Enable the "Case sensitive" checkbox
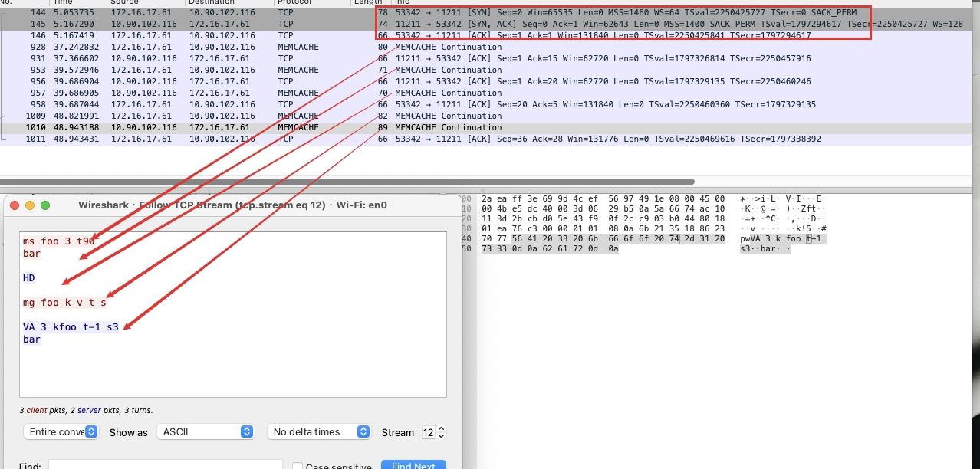 (x=298, y=466)
